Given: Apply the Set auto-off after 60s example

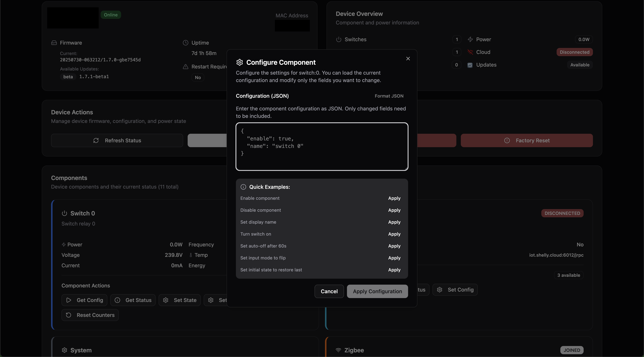Looking at the screenshot, I should (394, 246).
